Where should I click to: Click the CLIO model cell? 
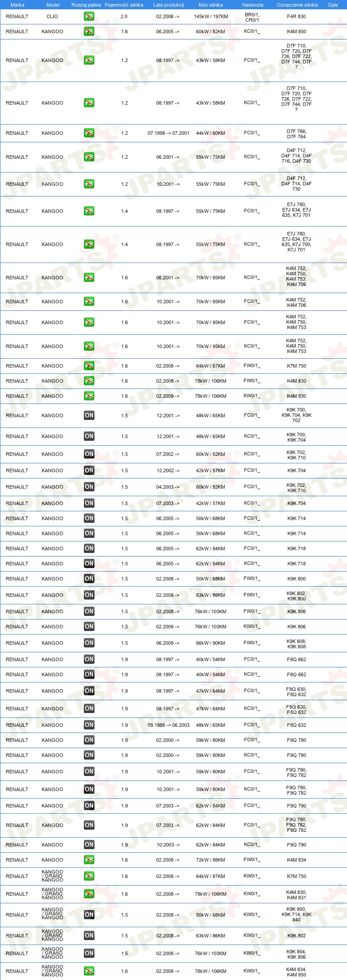(52, 16)
